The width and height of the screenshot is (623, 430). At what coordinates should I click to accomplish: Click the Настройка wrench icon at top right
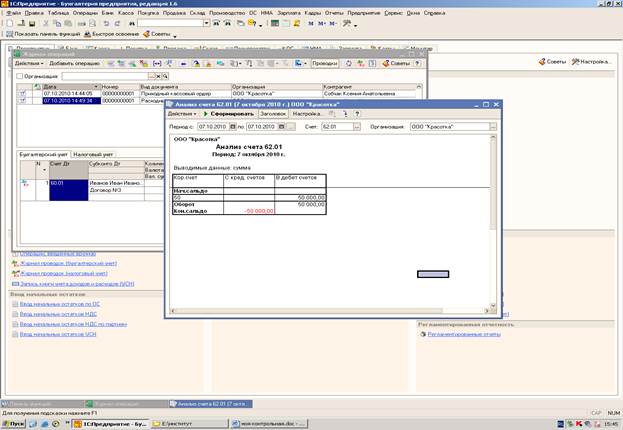[x=590, y=62]
